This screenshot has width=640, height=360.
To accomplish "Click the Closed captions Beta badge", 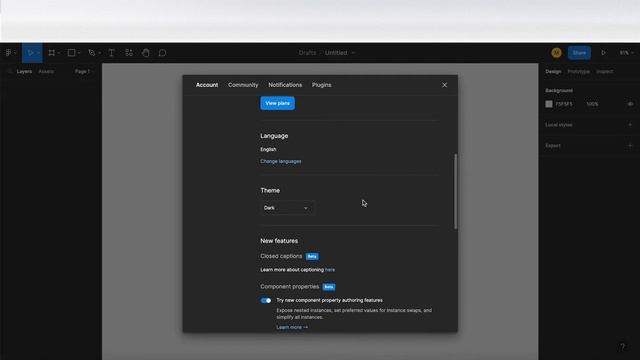I will 312,256.
